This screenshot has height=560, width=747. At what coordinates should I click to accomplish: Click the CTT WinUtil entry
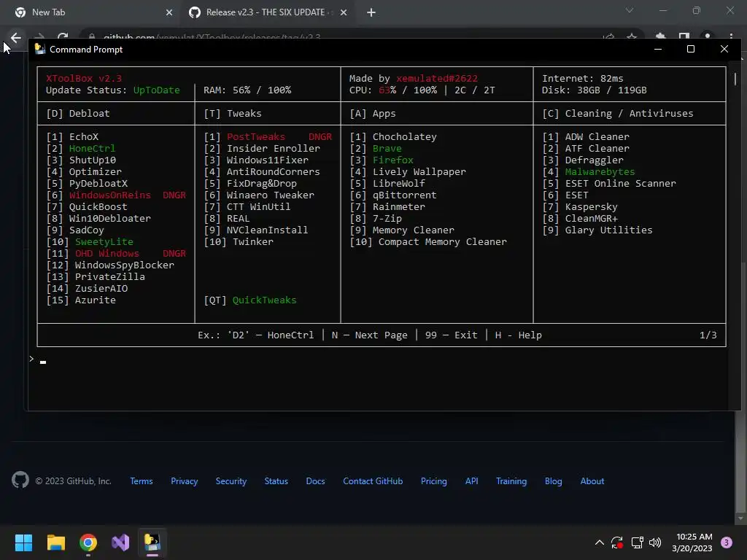pyautogui.click(x=258, y=206)
